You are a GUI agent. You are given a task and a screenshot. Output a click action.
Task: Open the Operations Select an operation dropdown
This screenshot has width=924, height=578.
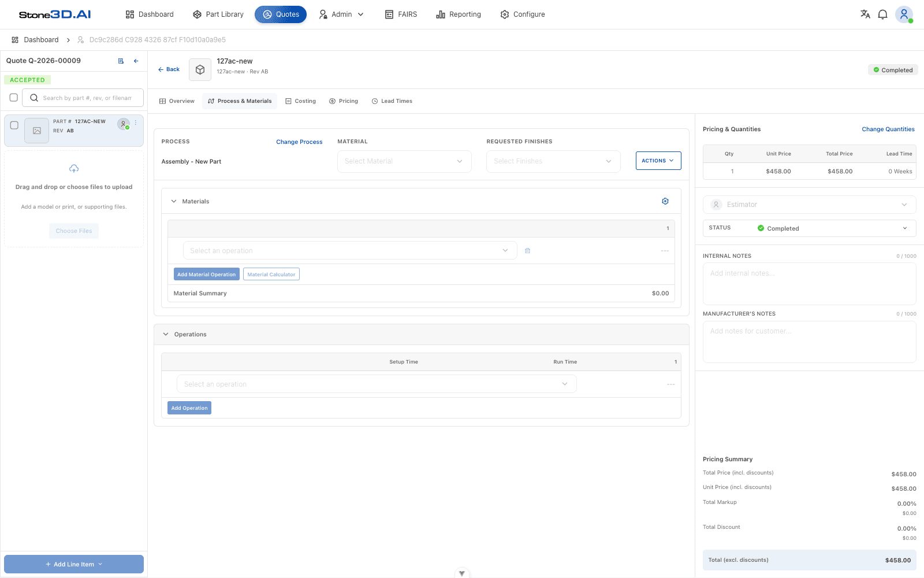pos(377,384)
